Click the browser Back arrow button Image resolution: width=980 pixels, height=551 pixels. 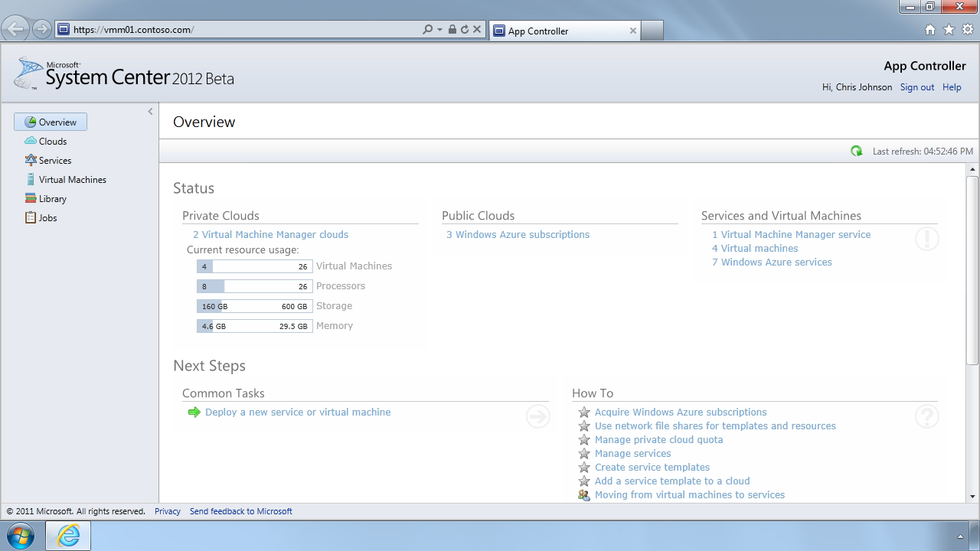pos(15,30)
